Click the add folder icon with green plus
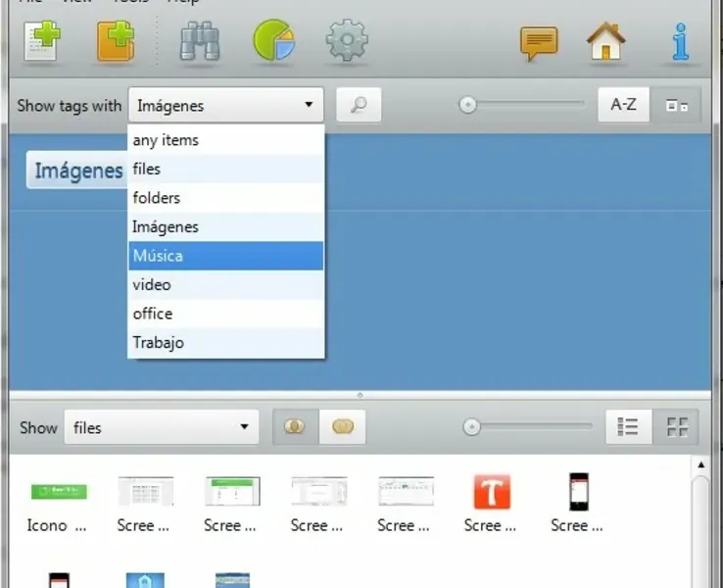 (x=116, y=40)
